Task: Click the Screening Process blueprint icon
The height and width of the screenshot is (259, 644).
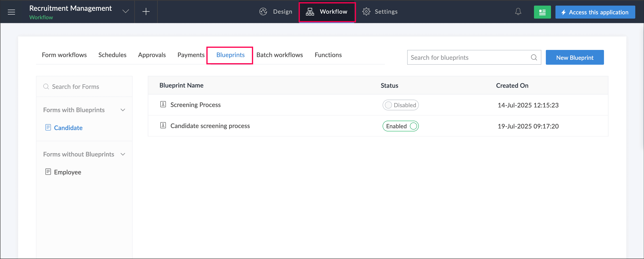Action: coord(163,104)
